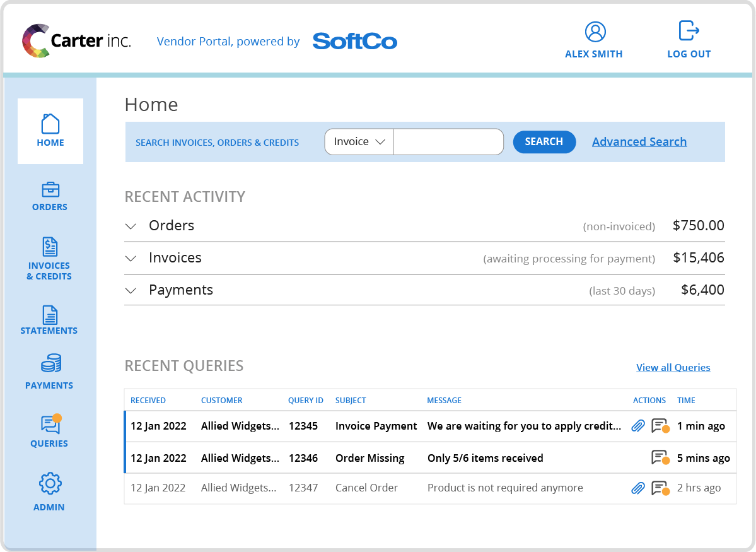Click the Search button
Viewport: 756px width, 552px height.
(x=544, y=141)
